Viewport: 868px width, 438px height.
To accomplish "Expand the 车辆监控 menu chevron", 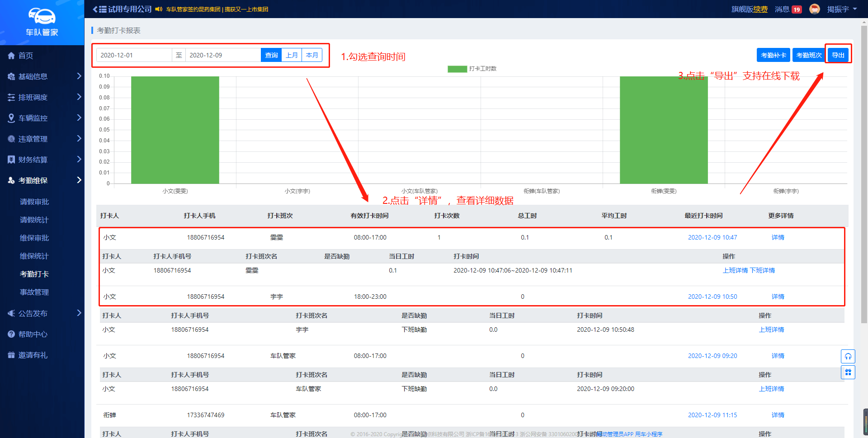I will [x=79, y=118].
